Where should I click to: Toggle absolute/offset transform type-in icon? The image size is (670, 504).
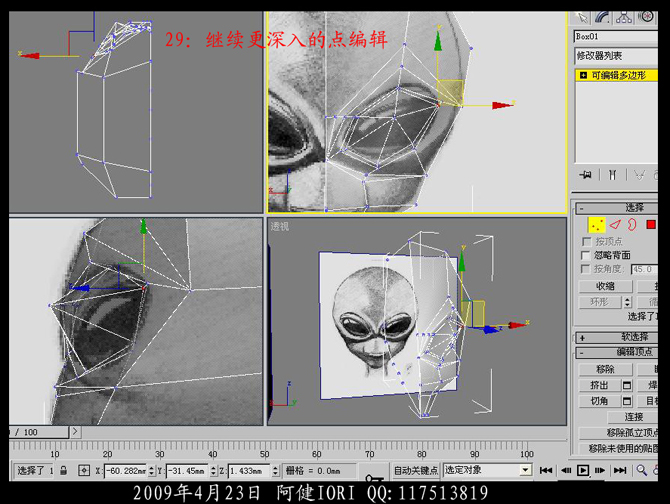tap(84, 471)
